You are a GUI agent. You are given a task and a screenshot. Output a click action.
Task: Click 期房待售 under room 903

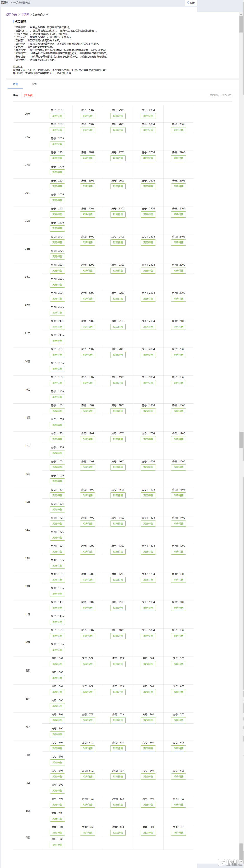(x=118, y=664)
